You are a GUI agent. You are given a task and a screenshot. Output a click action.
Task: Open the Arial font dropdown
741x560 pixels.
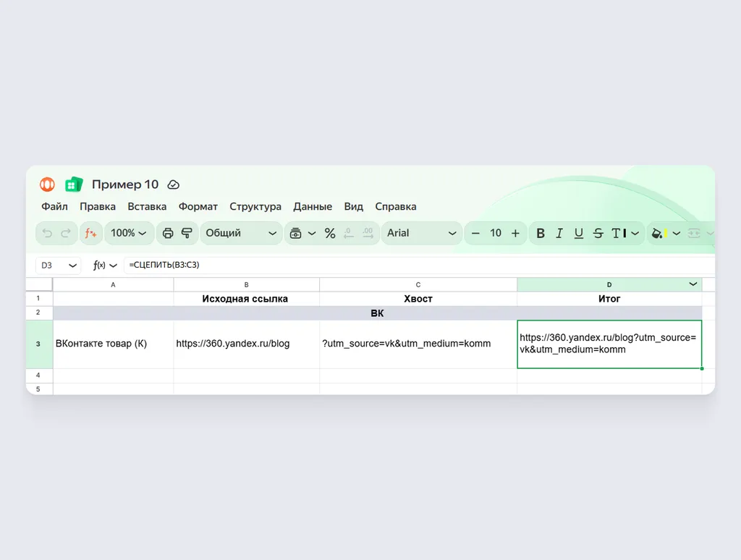[x=422, y=233]
